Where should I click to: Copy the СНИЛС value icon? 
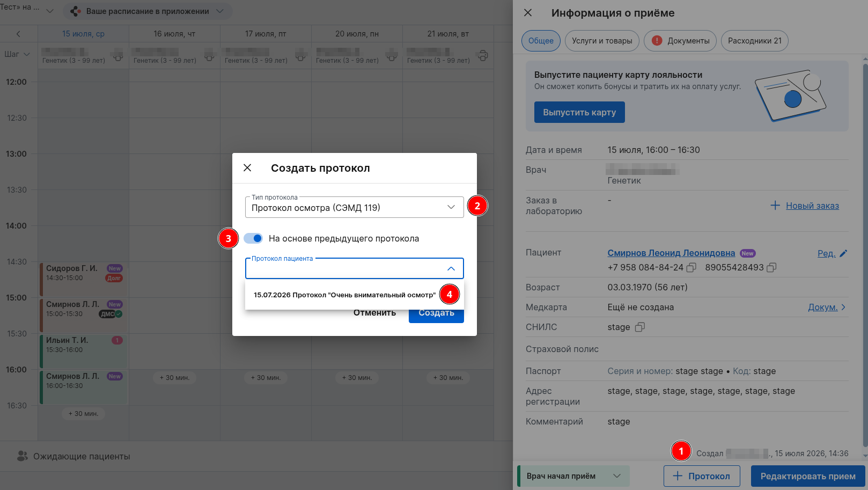pos(639,327)
